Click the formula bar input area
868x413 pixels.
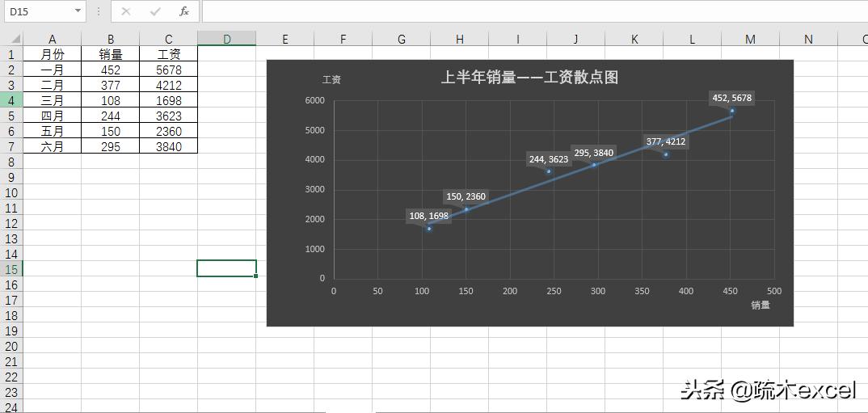point(535,11)
